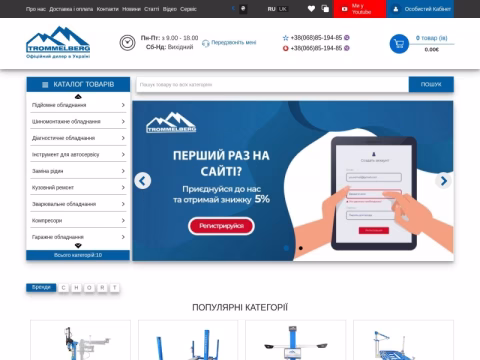Click Viber icon next to first phone
480x360 pixels.
point(347,38)
